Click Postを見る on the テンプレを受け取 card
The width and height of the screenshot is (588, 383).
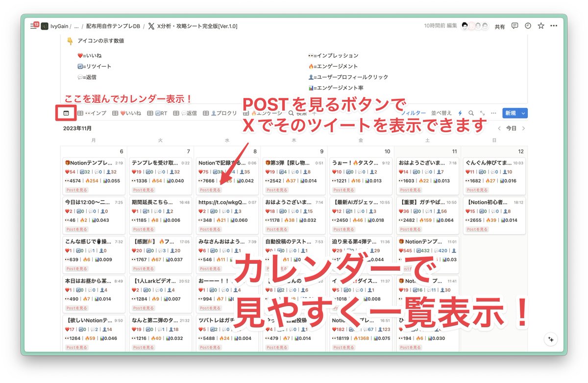[143, 190]
